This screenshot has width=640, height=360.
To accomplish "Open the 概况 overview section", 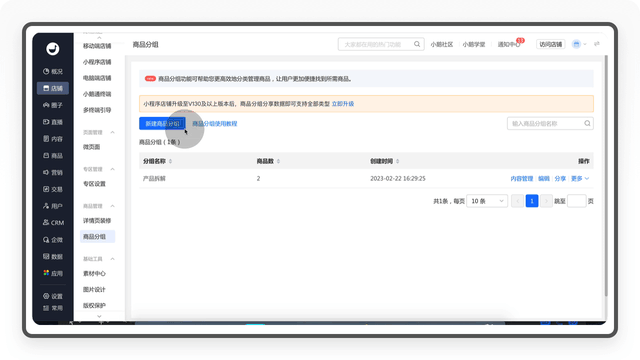I will pos(53,71).
